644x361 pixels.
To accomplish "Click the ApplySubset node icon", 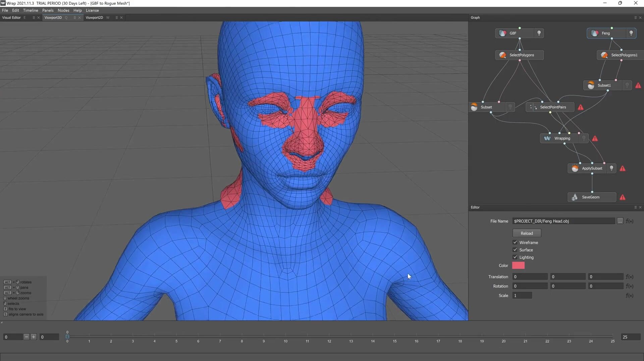I will (x=575, y=168).
